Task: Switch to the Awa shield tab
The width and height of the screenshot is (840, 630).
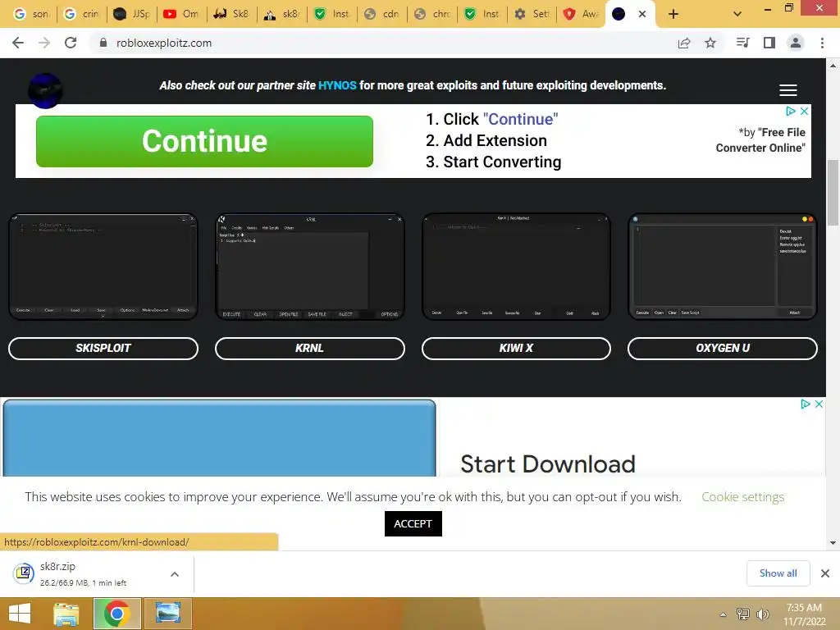Action: click(582, 14)
